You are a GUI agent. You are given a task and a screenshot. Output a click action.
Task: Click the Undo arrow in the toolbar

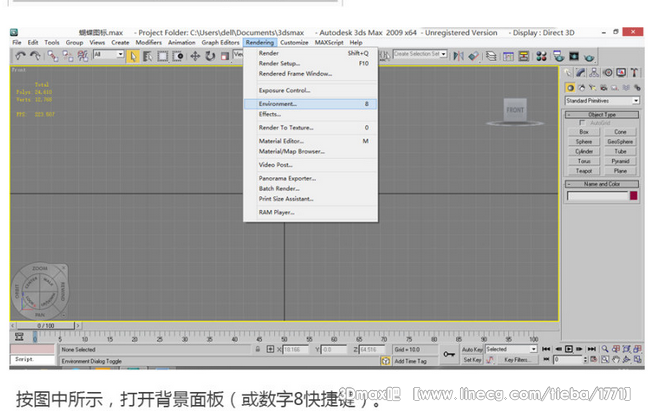(20, 56)
